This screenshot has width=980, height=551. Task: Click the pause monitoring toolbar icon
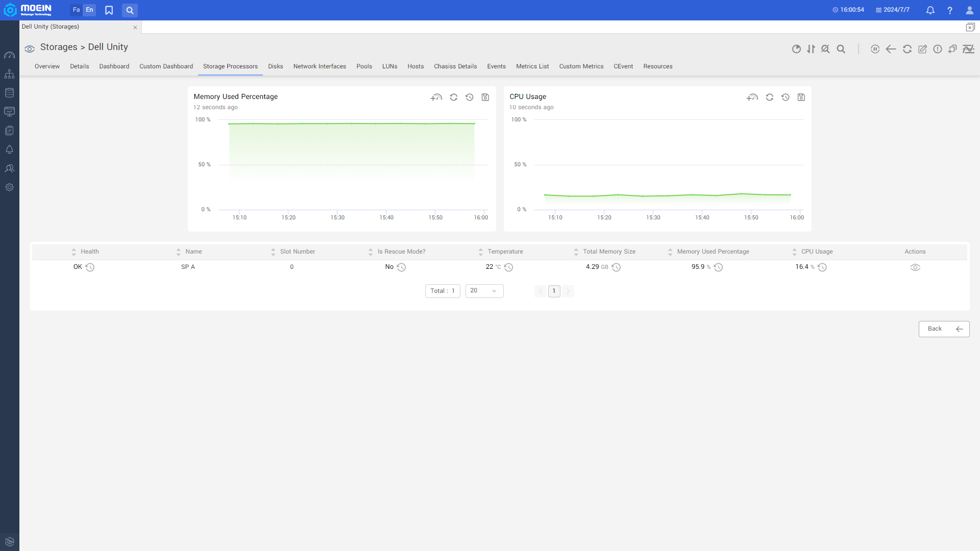point(875,49)
